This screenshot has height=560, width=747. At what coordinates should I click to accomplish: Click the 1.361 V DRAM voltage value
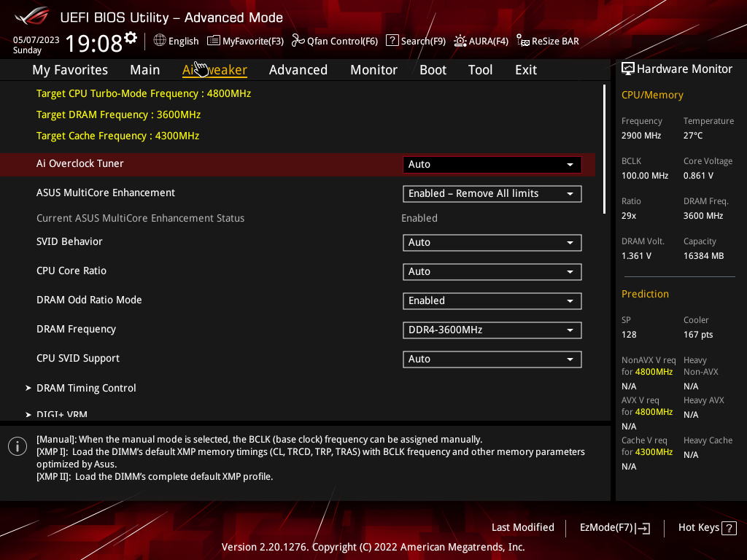(636, 256)
